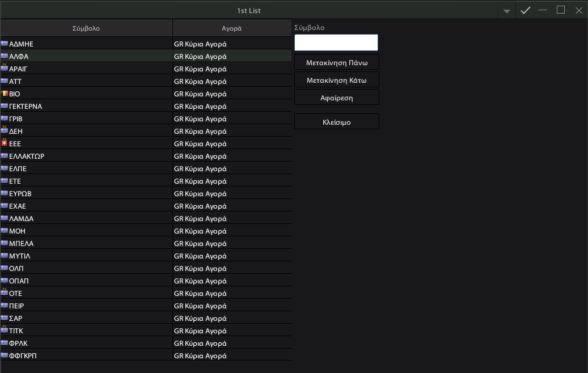The image size is (588, 373).
Task: Click the Σύμβολο column header
Action: click(86, 28)
